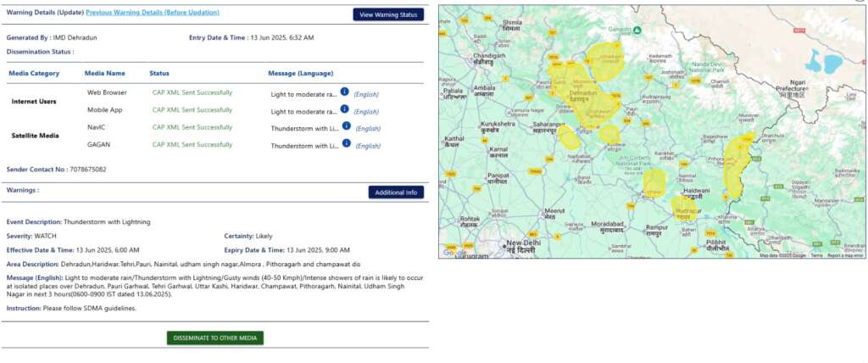The width and height of the screenshot is (868, 363).
Task: Click the Haldwani label on map
Action: (697, 193)
